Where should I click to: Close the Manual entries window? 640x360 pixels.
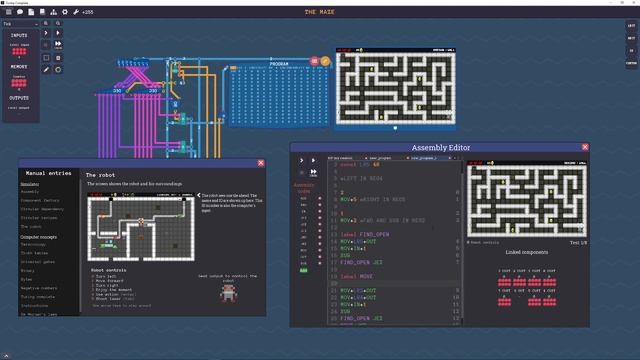pos(261,163)
